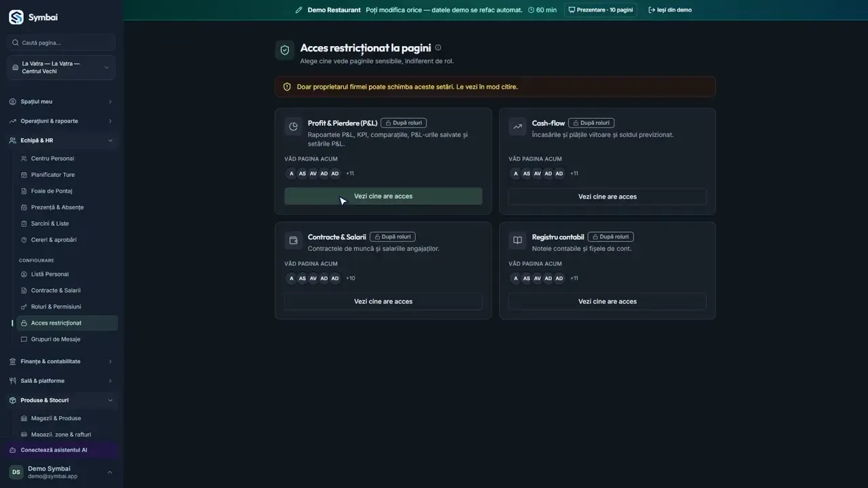Open Contracte & Salarii in the sidebar
This screenshot has height=488, width=868.
tap(67, 291)
